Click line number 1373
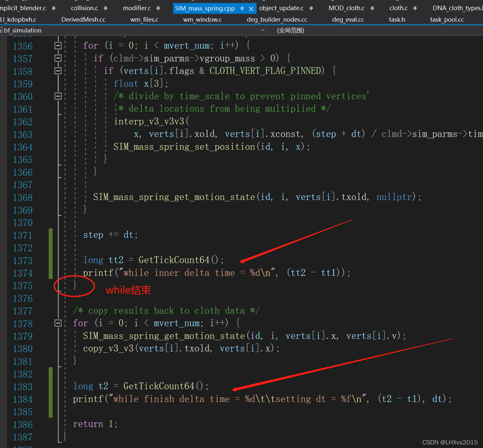483x448 pixels. pos(23,261)
